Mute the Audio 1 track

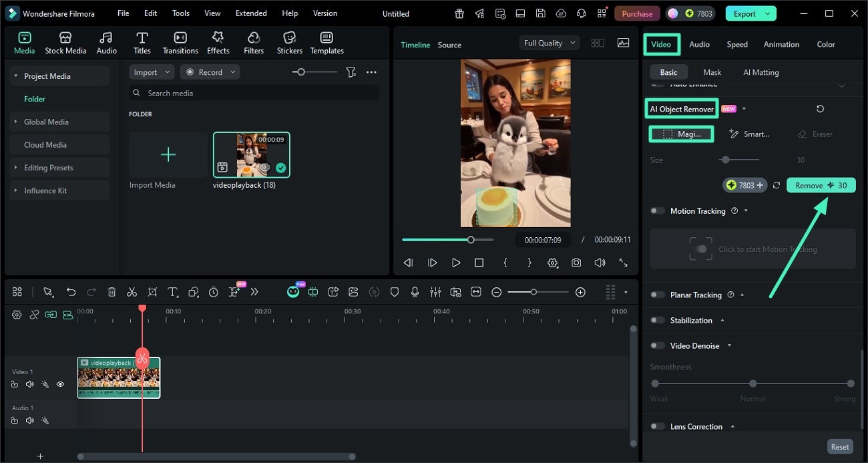click(x=29, y=420)
